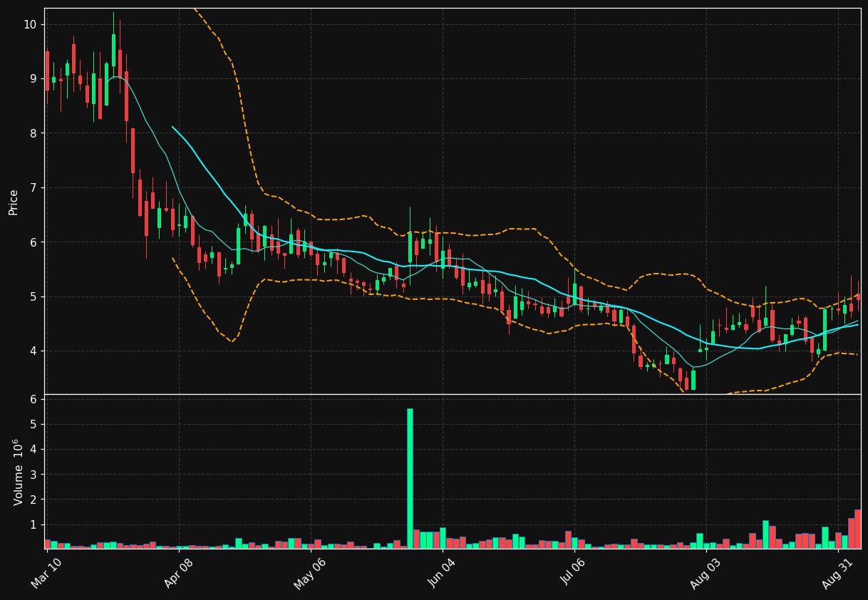
Task: Select the price axis tick '8'
Action: (x=33, y=133)
